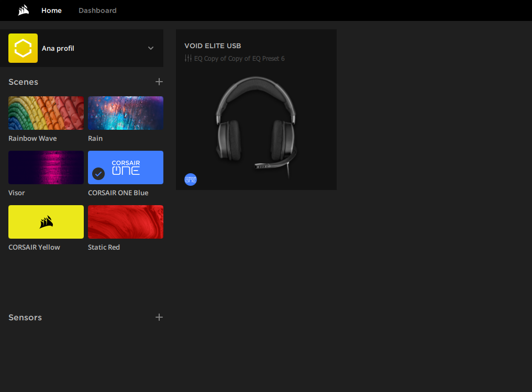Select the CORSAIR Yellow scene thumbnail
This screenshot has height=392, width=532.
point(46,222)
